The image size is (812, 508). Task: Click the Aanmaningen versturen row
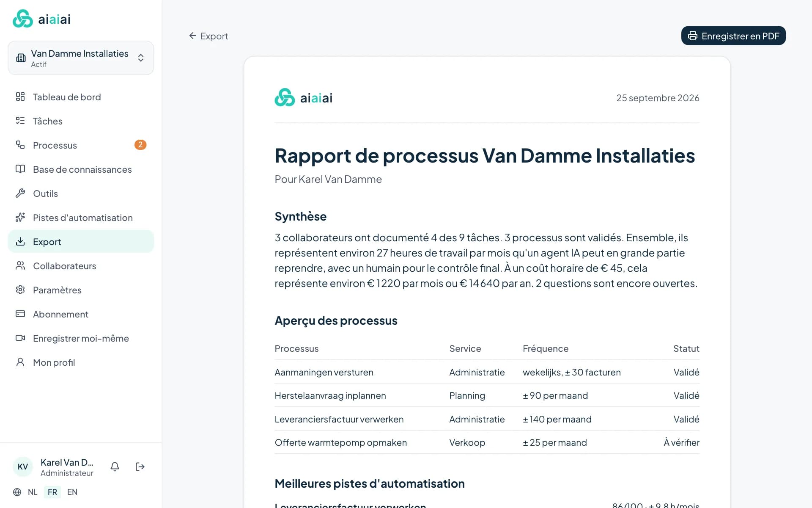(487, 372)
